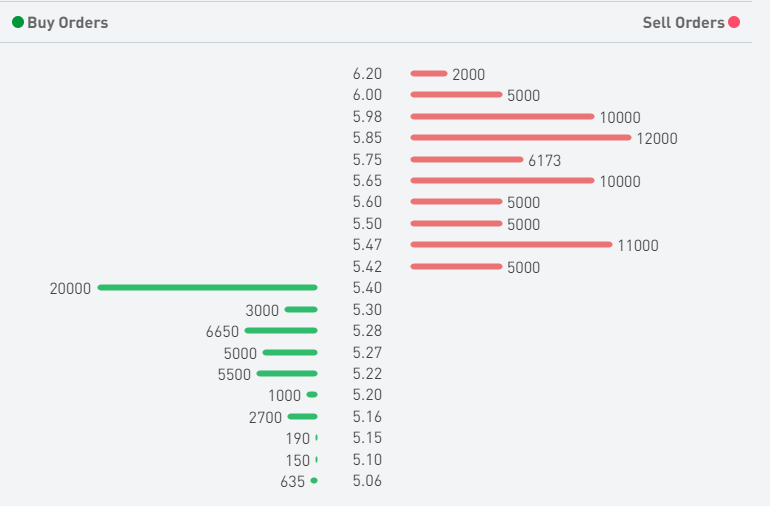Select the 2700 buy bar at 5.16
Image resolution: width=770 pixels, height=506 pixels.
pos(302,417)
